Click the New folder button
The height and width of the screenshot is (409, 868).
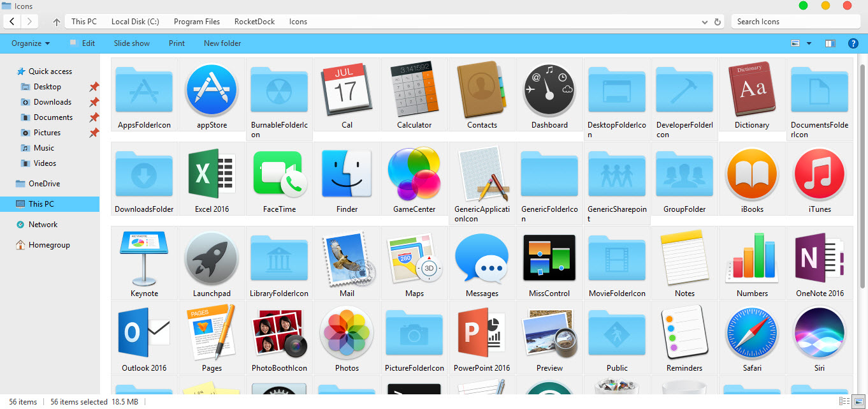pos(222,43)
